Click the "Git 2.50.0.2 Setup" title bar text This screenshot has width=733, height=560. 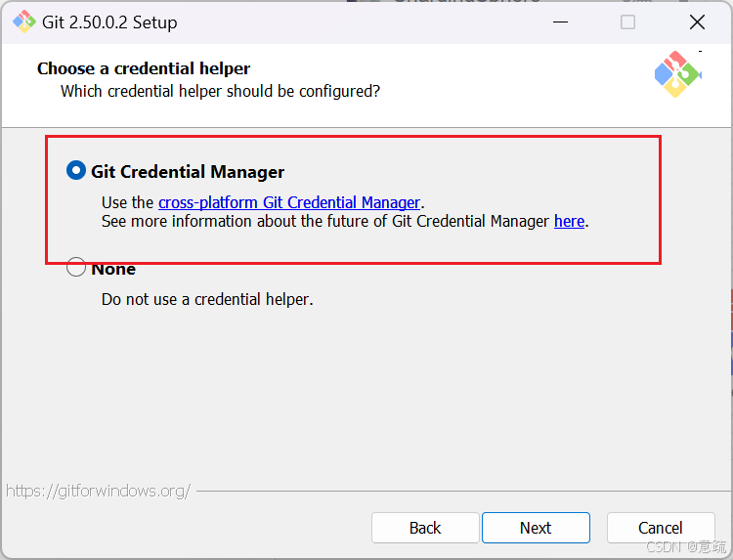pyautogui.click(x=110, y=22)
